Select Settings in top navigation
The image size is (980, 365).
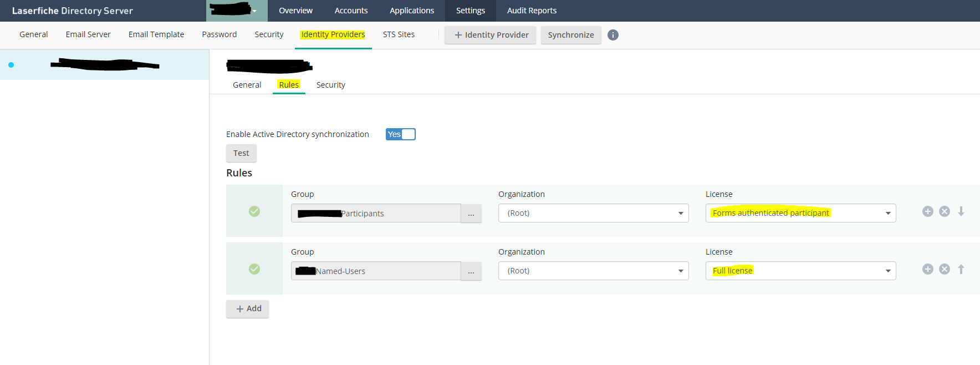(x=471, y=11)
